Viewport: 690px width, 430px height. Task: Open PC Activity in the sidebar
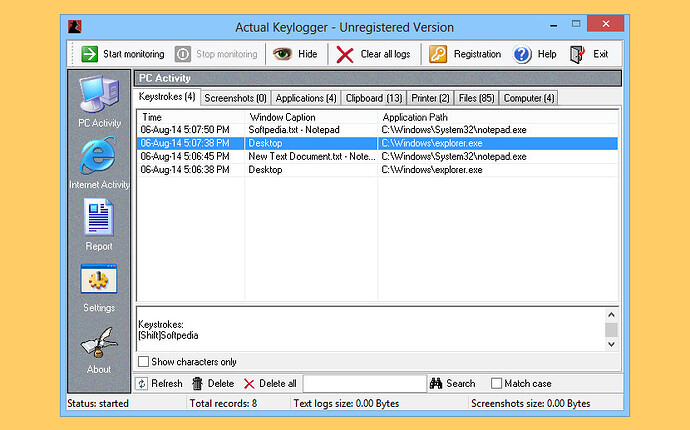pos(99,100)
